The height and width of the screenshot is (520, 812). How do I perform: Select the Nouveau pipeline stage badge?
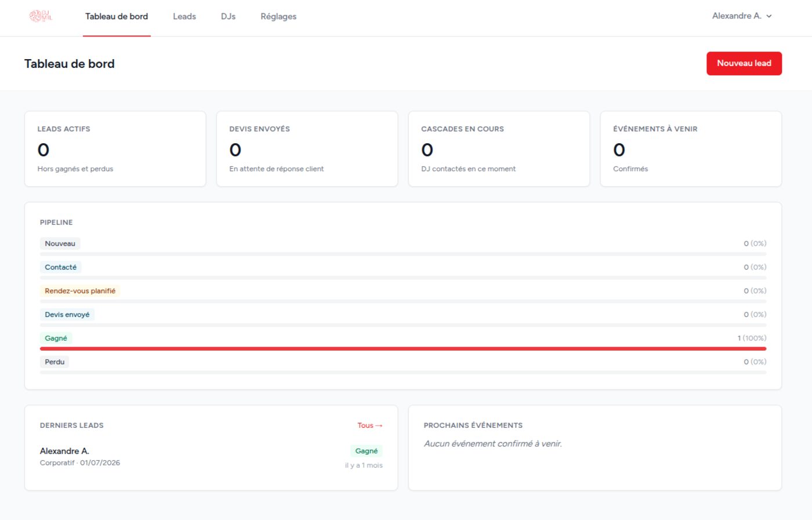coord(60,243)
